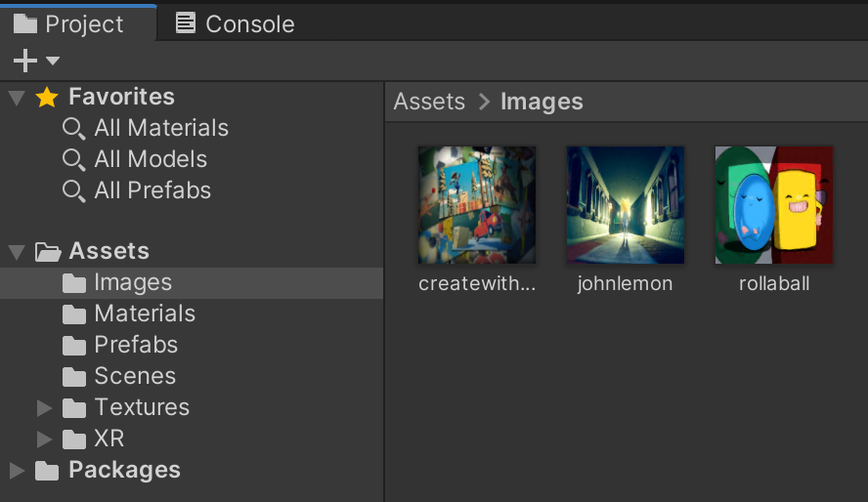Click the All Models search icon
The image size is (868, 502).
pyautogui.click(x=74, y=159)
